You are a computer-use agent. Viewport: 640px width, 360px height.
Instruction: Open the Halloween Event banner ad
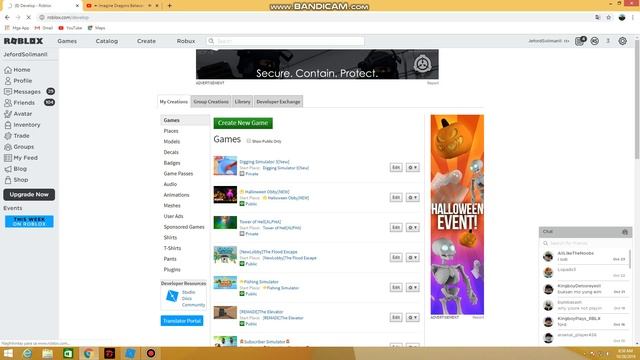coord(457,215)
